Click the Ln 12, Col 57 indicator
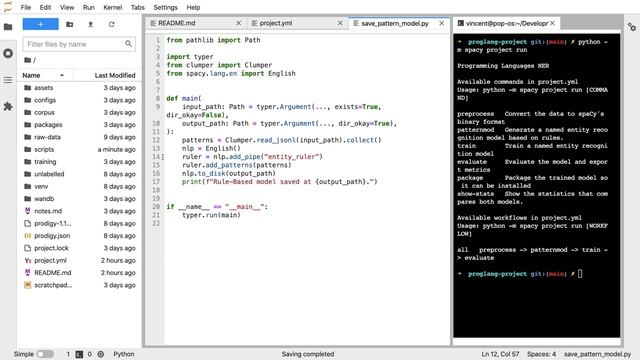This screenshot has width=640, height=360. tap(500, 354)
